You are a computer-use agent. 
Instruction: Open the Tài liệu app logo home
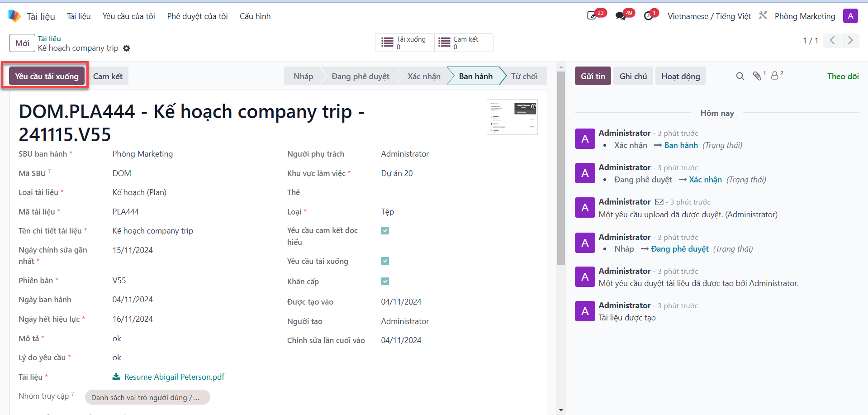(x=14, y=16)
